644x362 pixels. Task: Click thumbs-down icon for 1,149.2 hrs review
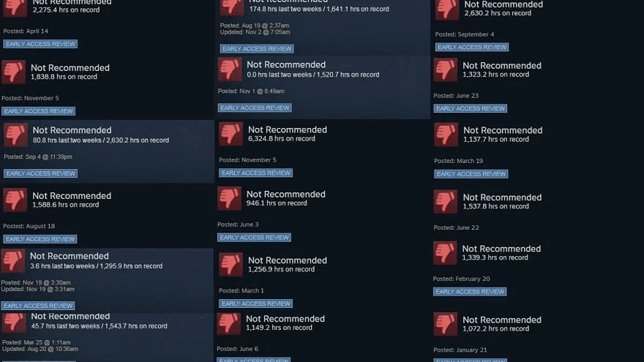tap(229, 323)
